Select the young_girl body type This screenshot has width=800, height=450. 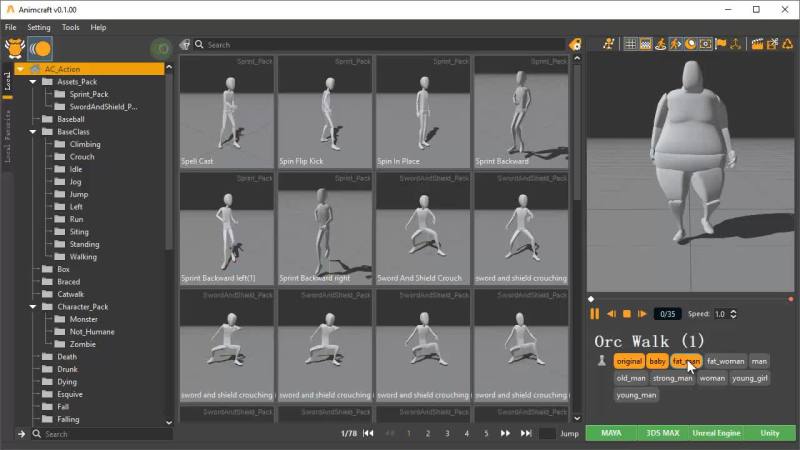[749, 378]
